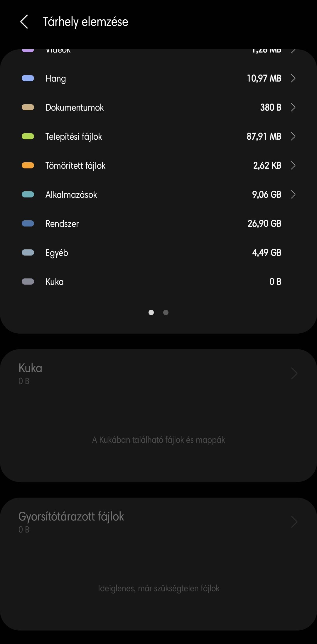Click the Egyéb 4,49 GB row
Viewport: 317px width, 644px height.
(x=158, y=253)
